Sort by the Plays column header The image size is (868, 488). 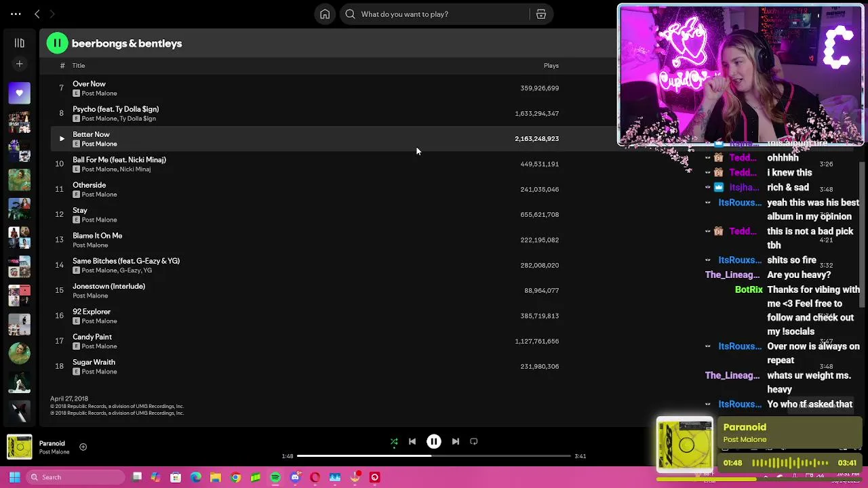click(551, 66)
